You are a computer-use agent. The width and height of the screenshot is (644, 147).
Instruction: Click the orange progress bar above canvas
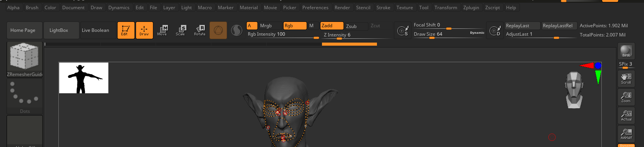(349, 44)
